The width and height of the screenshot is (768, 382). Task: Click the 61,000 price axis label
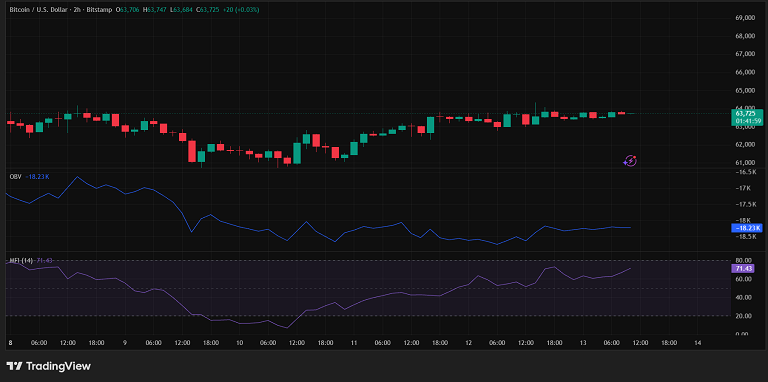coord(744,163)
